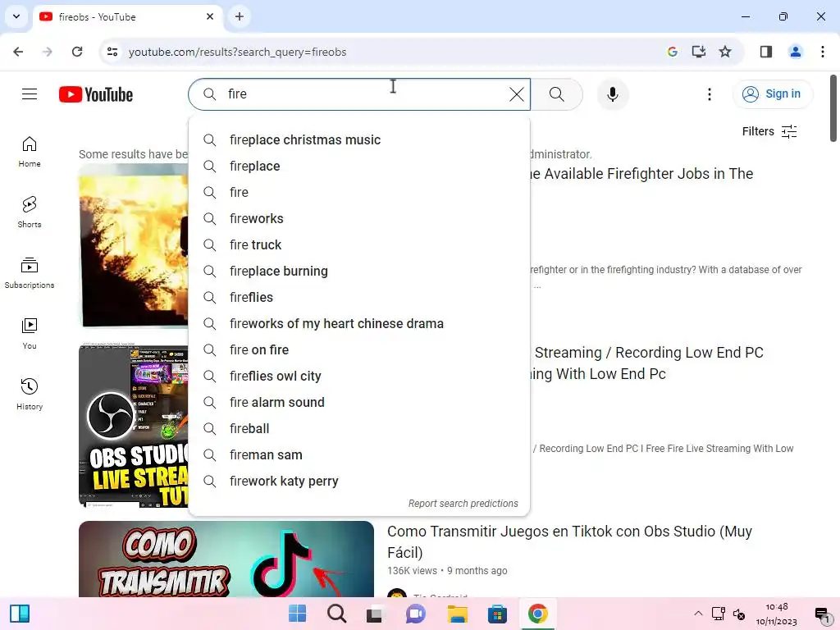Open Subscriptions in the sidebar
This screenshot has height=630, width=840.
[30, 272]
